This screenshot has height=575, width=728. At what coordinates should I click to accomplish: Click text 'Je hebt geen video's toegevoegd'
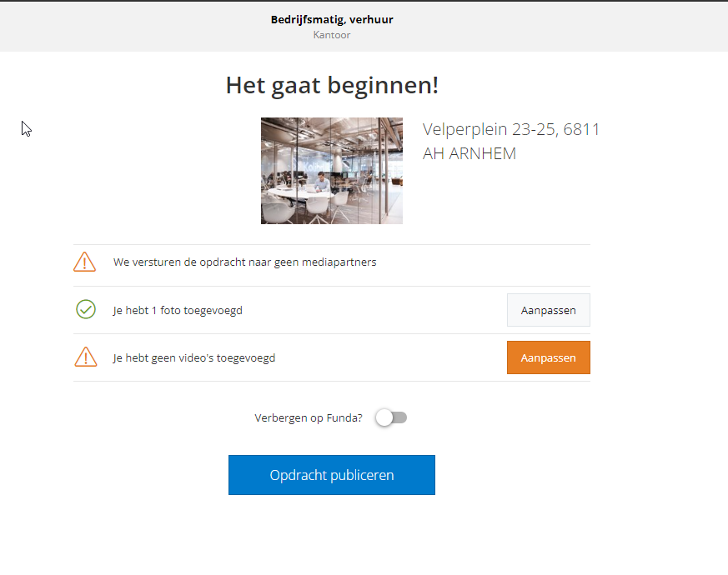click(x=194, y=358)
